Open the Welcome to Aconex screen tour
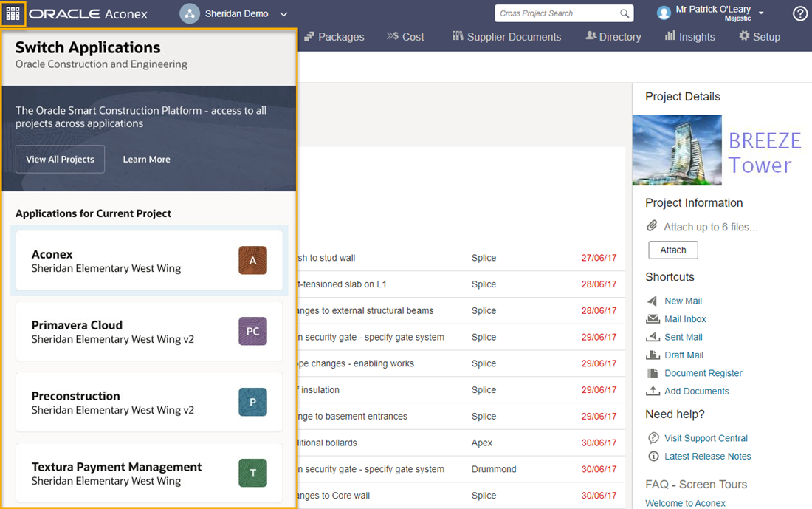Viewport: 812px width, 509px height. (685, 503)
